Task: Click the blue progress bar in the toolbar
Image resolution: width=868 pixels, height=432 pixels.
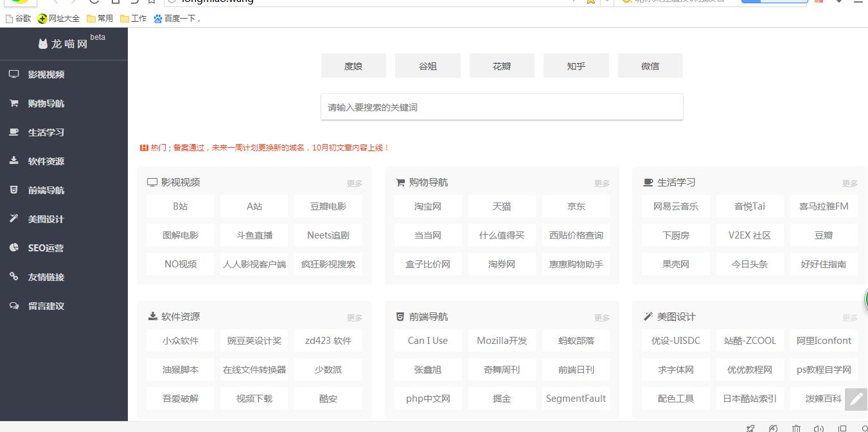Action: coord(774,1)
